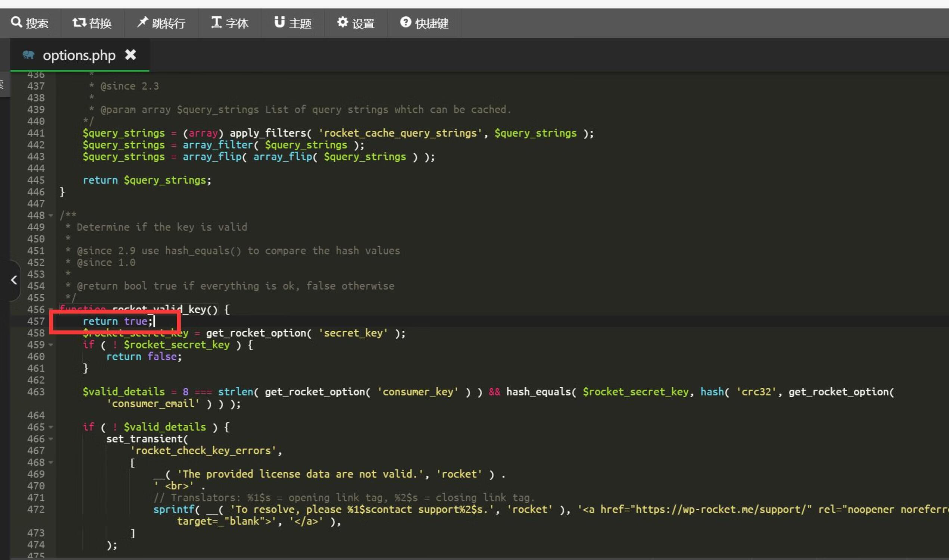Click 'secret_key' string on line 458
The image size is (949, 560).
(353, 333)
